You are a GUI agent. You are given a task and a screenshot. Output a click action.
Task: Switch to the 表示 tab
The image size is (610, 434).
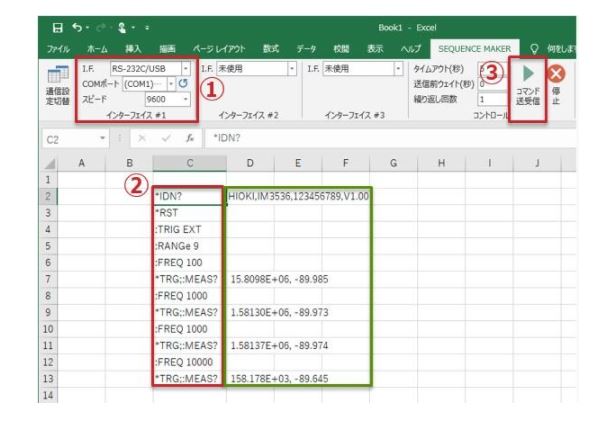point(375,49)
